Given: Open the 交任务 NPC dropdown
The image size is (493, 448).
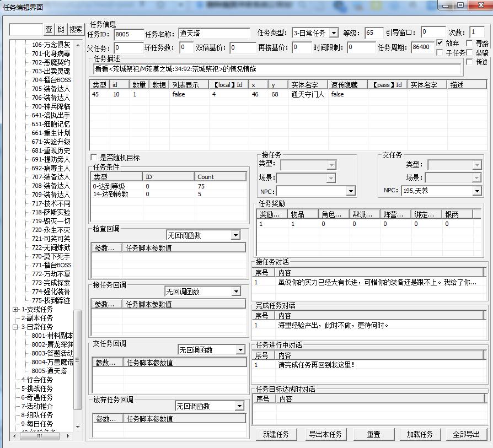Looking at the screenshot, I should [x=476, y=191].
